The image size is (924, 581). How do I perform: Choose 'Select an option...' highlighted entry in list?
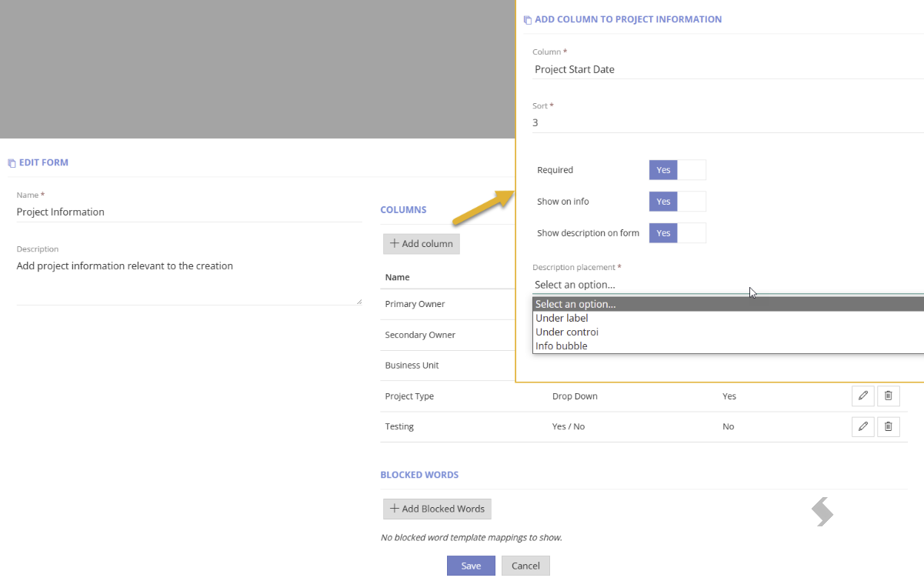tap(728, 304)
